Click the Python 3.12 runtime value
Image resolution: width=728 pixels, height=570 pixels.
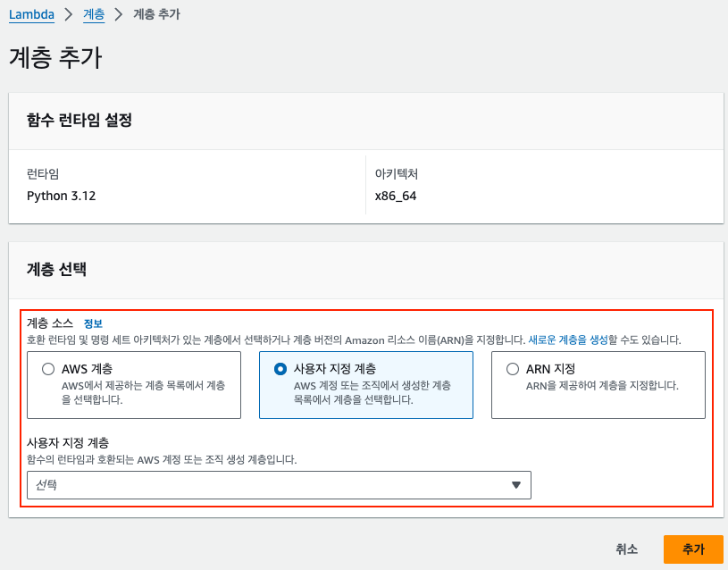(x=62, y=196)
